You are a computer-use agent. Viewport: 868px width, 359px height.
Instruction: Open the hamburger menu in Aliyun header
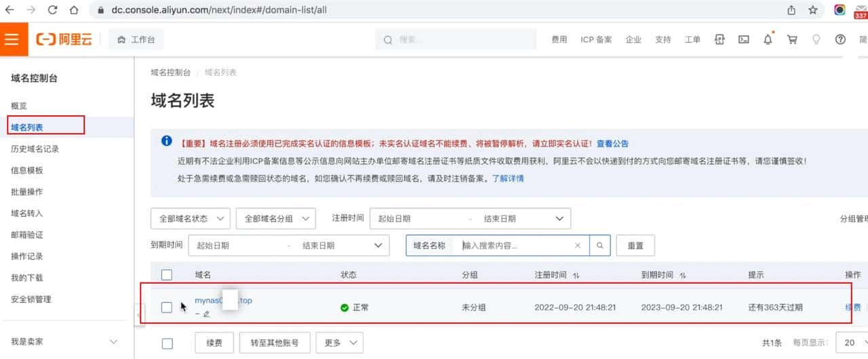[12, 39]
